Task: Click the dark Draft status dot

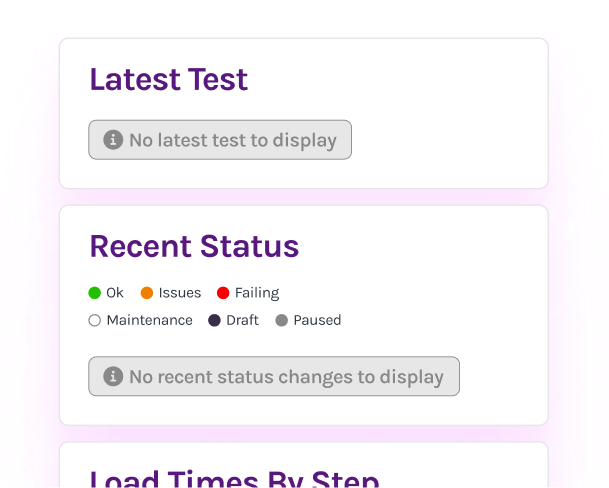Action: 214,321
